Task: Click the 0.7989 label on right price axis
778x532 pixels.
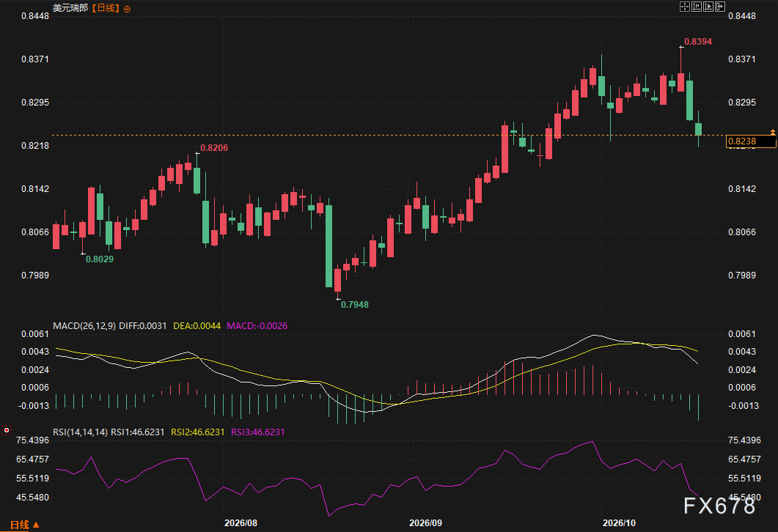Action: [x=742, y=276]
